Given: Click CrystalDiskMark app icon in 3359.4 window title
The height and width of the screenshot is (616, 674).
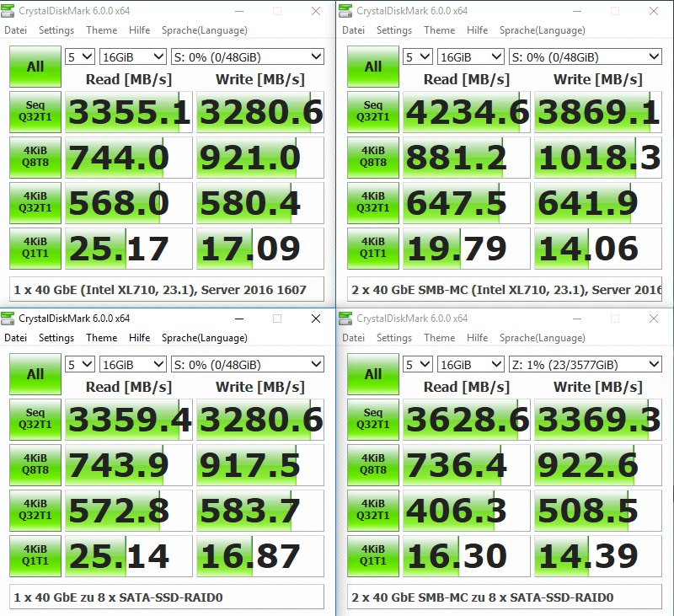Looking at the screenshot, I should [x=8, y=319].
